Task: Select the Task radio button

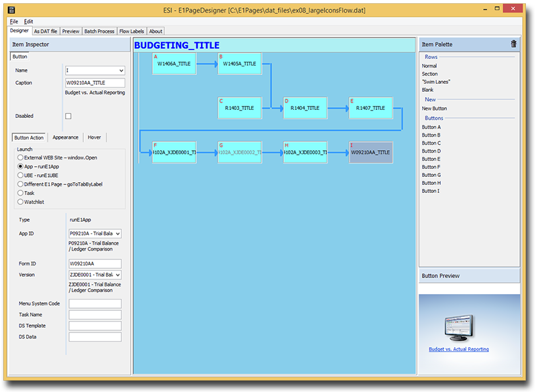Action: pyautogui.click(x=26, y=193)
